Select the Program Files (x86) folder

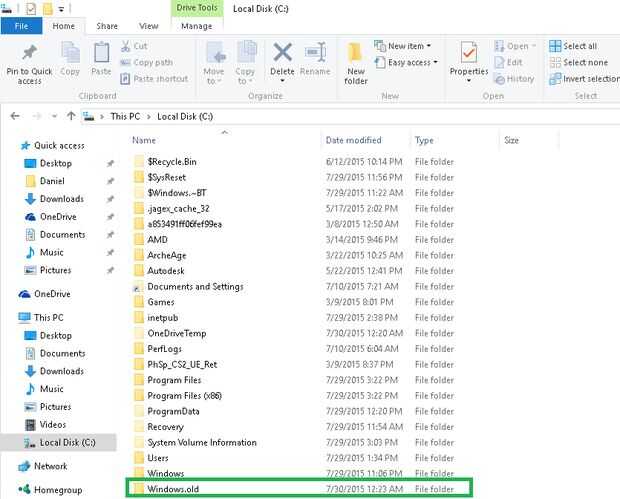(x=293, y=395)
